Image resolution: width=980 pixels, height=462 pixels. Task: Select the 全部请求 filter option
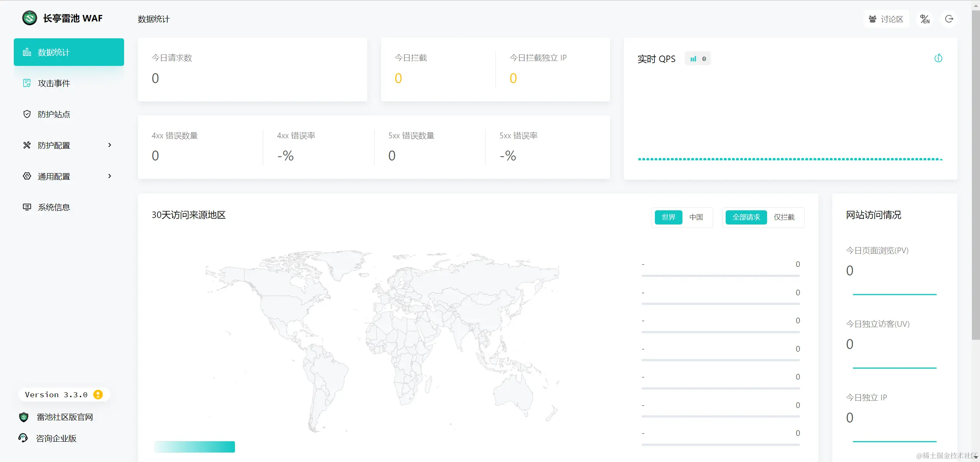coord(746,217)
